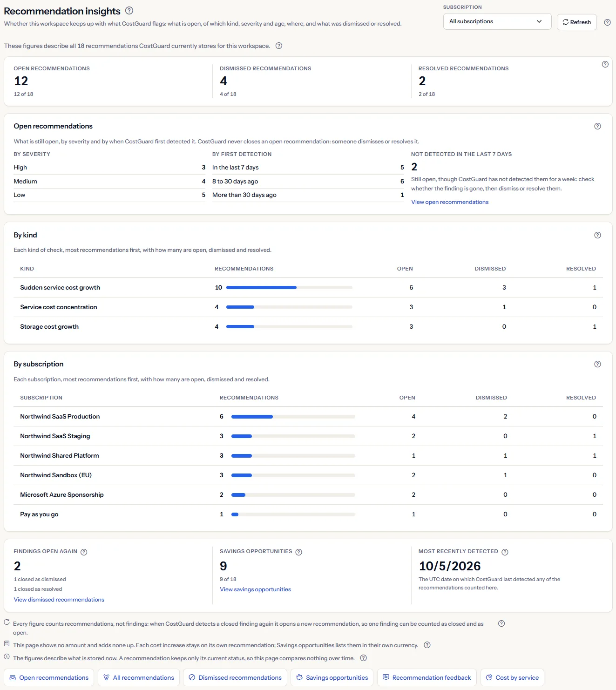Click the 'In the last 7 days' detection row
616x690 pixels.
pos(308,168)
